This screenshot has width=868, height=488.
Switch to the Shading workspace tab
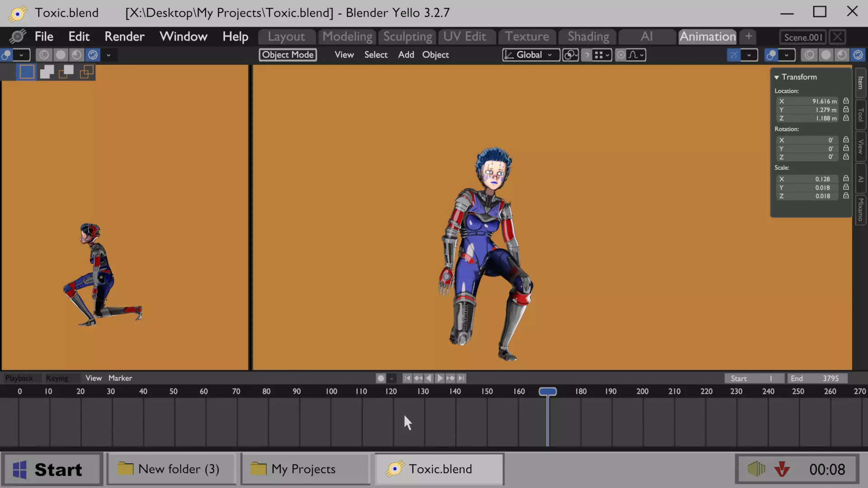[588, 37]
